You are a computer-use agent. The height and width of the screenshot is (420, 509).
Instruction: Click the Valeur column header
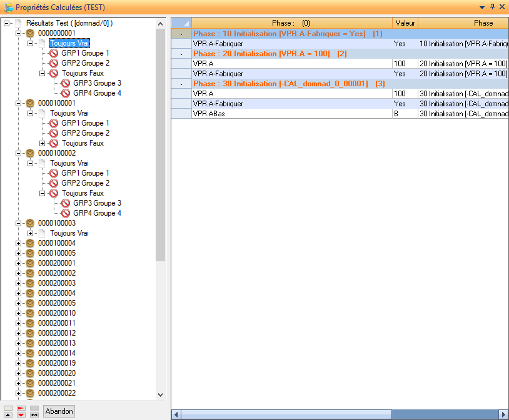click(405, 23)
